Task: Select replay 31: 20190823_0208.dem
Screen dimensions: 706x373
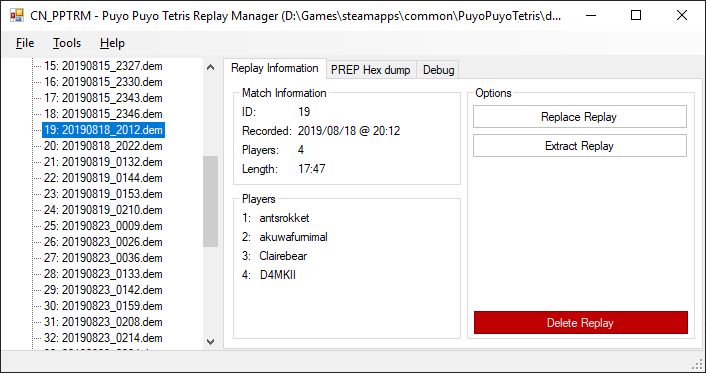Action: pos(103,322)
